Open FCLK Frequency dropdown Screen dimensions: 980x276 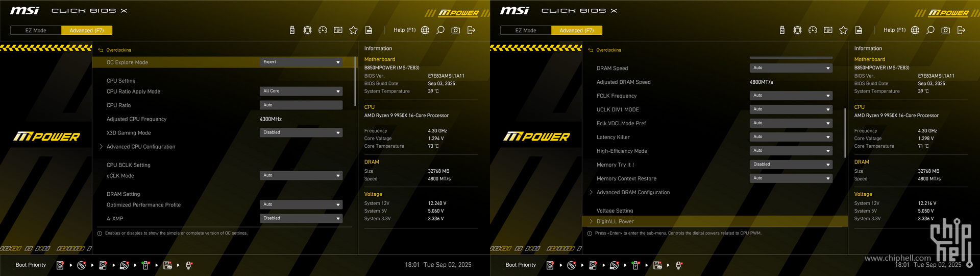(791, 96)
